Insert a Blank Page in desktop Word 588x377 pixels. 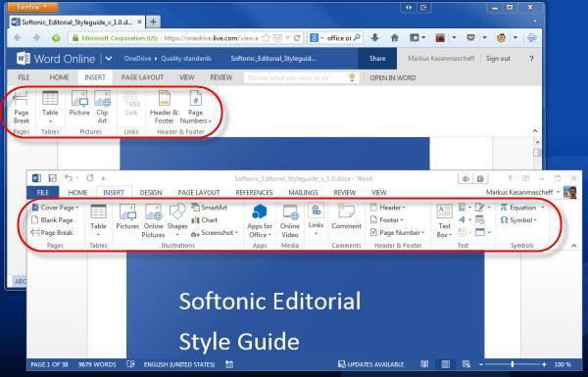pos(53,220)
